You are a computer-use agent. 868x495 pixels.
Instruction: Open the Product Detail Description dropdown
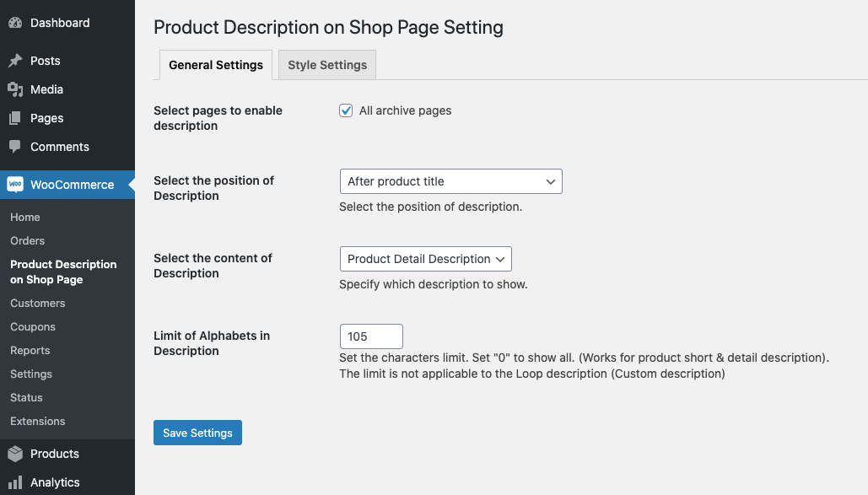pyautogui.click(x=425, y=259)
